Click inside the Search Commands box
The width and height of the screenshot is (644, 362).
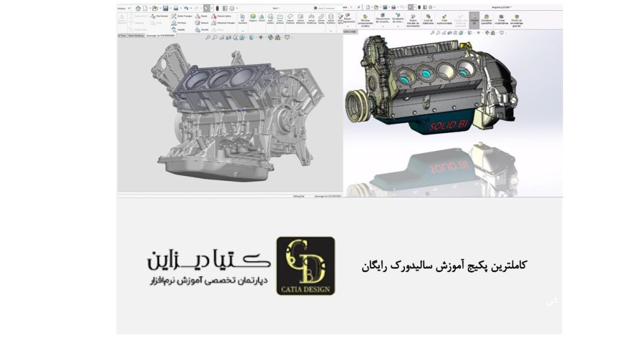tap(325, 8)
